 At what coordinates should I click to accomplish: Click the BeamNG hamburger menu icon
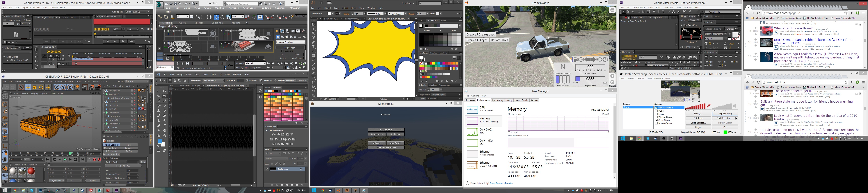point(612,10)
